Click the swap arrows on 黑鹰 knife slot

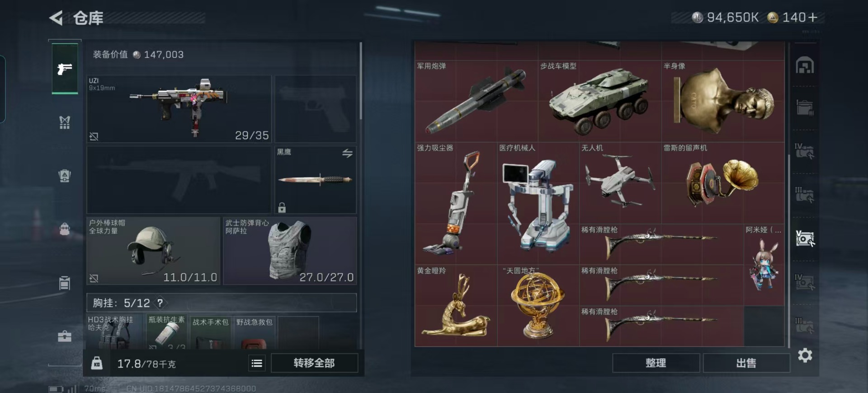pyautogui.click(x=347, y=154)
